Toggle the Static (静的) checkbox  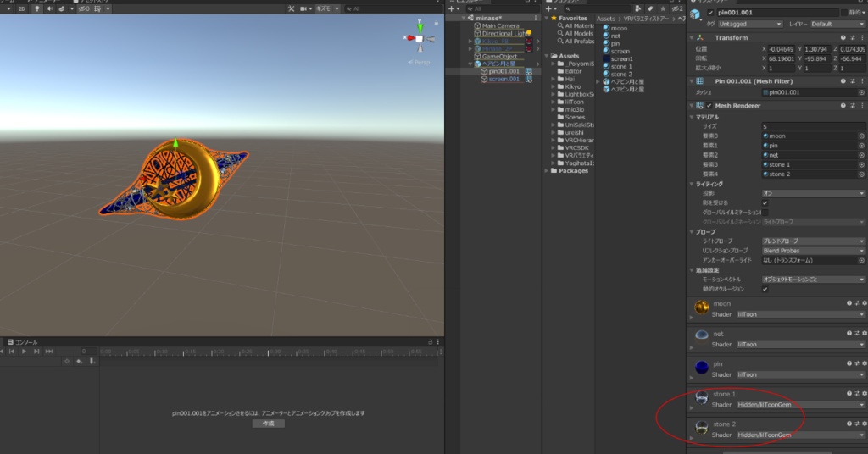(844, 13)
